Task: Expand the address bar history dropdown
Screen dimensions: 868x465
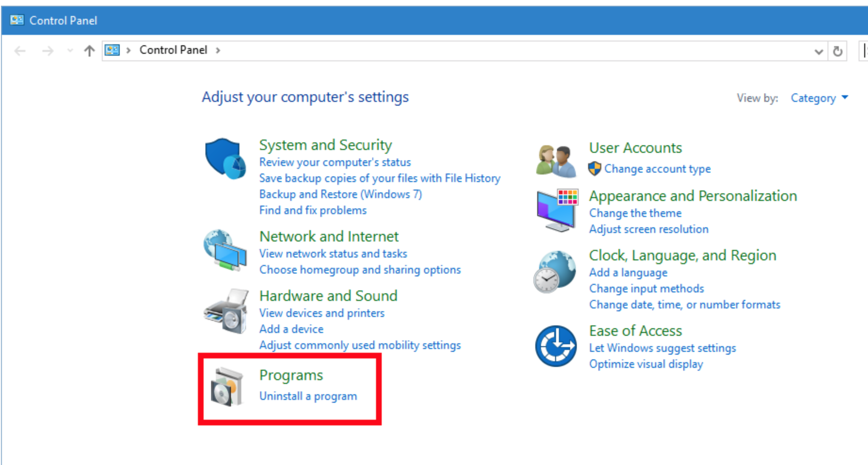Action: click(x=819, y=51)
